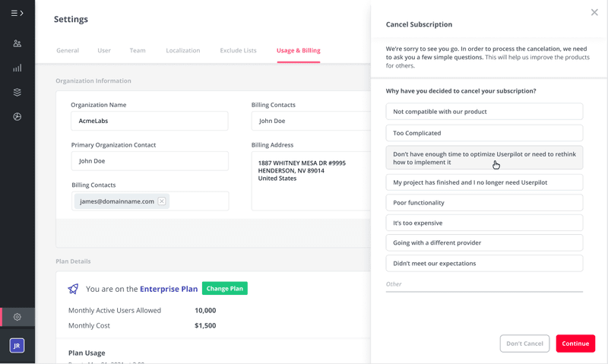Close the Cancel Subscription panel
608x364 pixels.
click(x=594, y=12)
